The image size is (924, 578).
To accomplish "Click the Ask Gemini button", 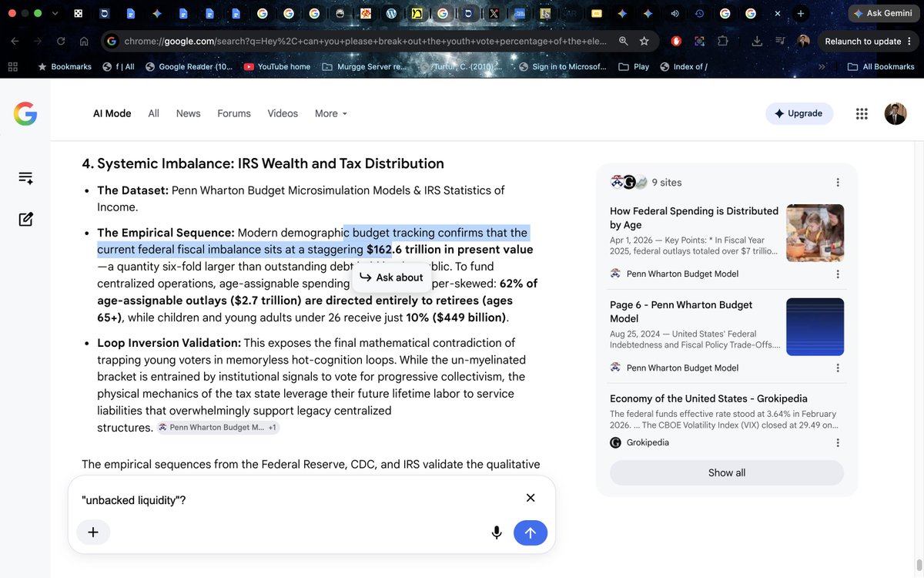I will tap(883, 14).
